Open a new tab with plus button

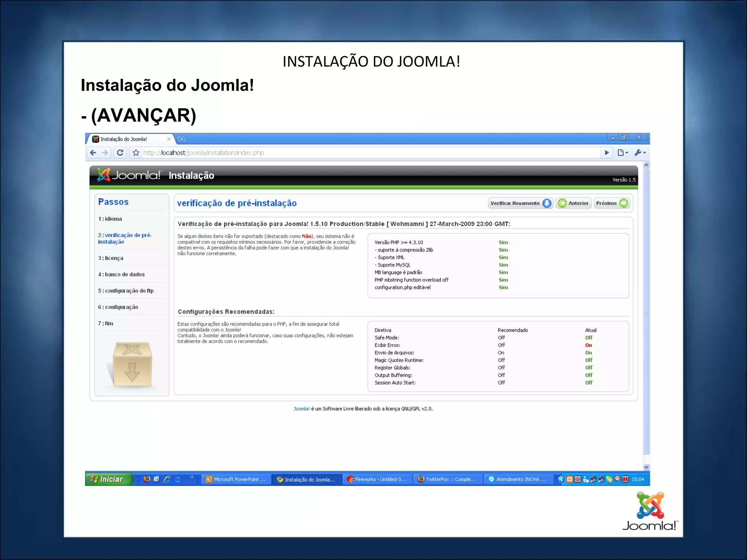[x=181, y=139]
